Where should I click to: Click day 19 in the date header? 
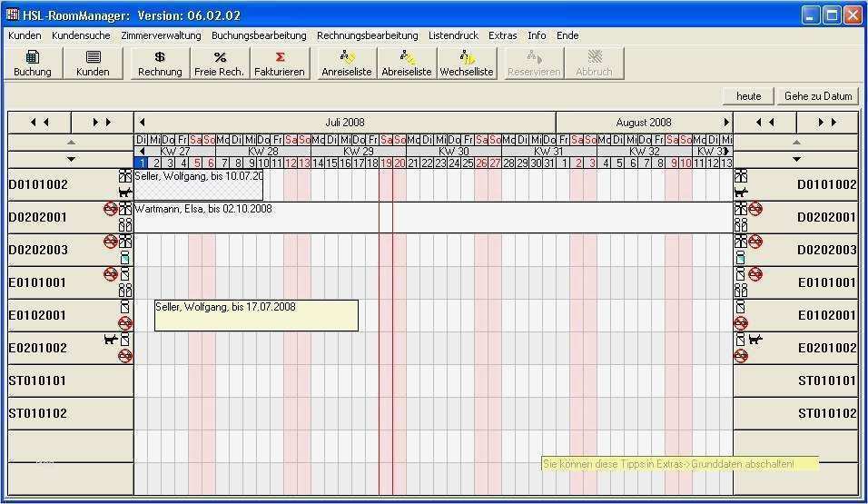pyautogui.click(x=386, y=163)
